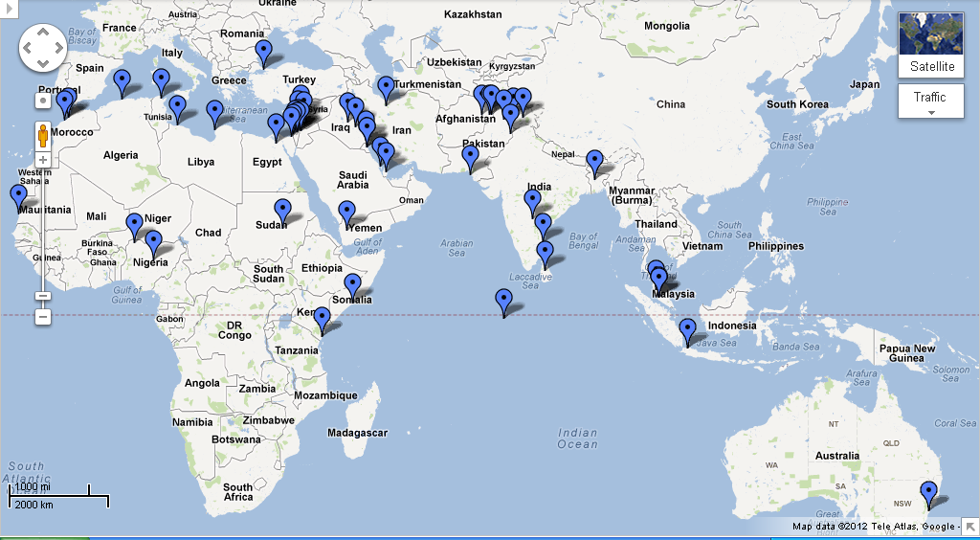Click the map marker in Sudan
Screen dimensions: 980x540
[x=282, y=210]
